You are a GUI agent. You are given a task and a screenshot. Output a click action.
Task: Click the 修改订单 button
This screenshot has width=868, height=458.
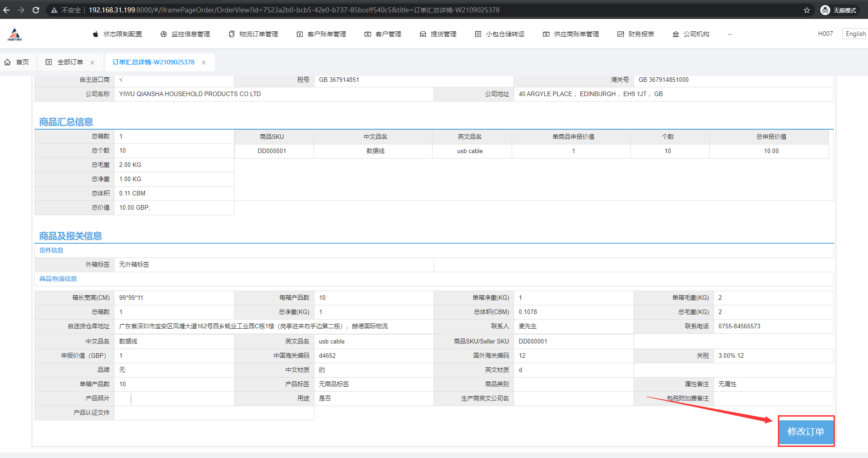(x=806, y=431)
